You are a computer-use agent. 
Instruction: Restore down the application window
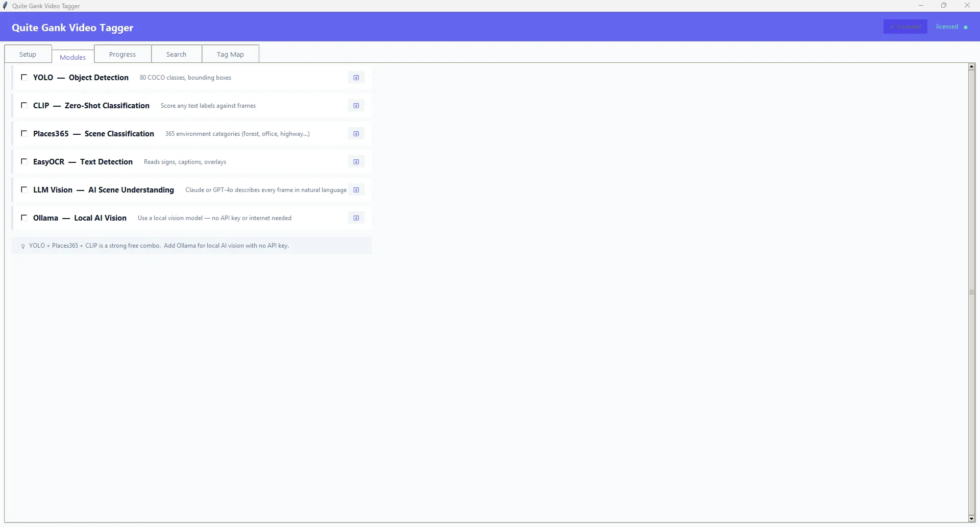click(944, 6)
